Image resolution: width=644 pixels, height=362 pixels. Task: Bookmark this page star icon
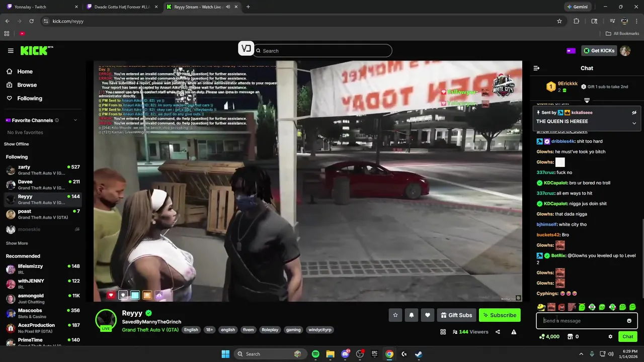tap(559, 21)
